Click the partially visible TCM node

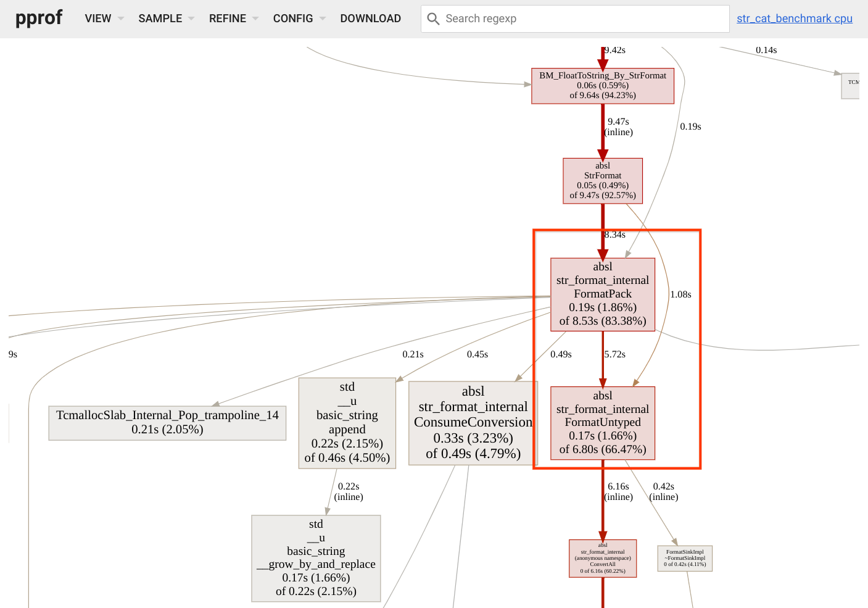(x=851, y=85)
